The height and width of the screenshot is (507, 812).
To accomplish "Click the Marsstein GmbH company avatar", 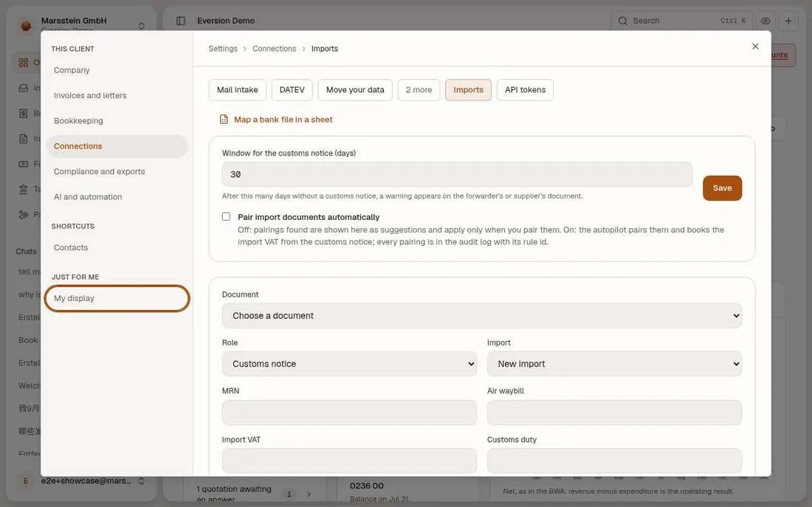I will tap(26, 25).
